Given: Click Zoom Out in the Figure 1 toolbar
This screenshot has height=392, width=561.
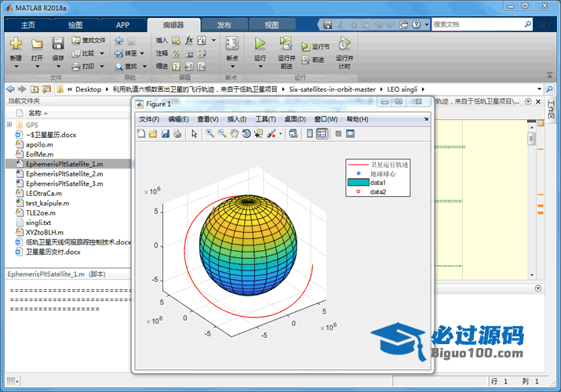Looking at the screenshot, I should pyautogui.click(x=222, y=133).
